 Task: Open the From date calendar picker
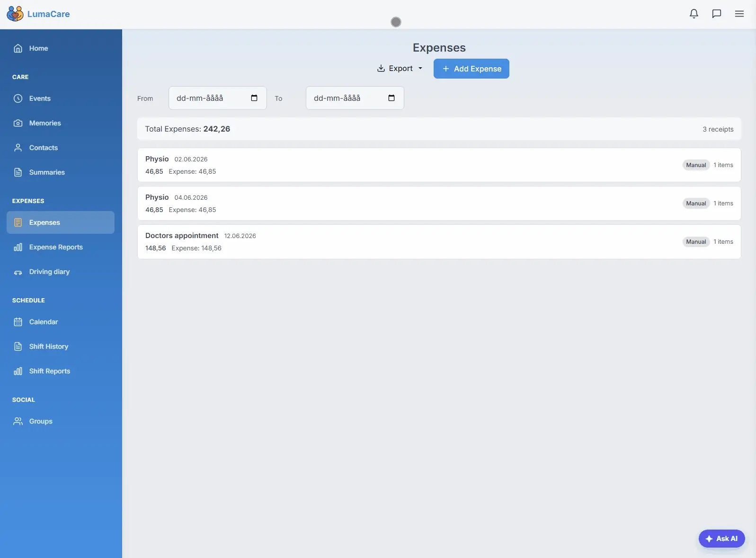click(x=254, y=98)
